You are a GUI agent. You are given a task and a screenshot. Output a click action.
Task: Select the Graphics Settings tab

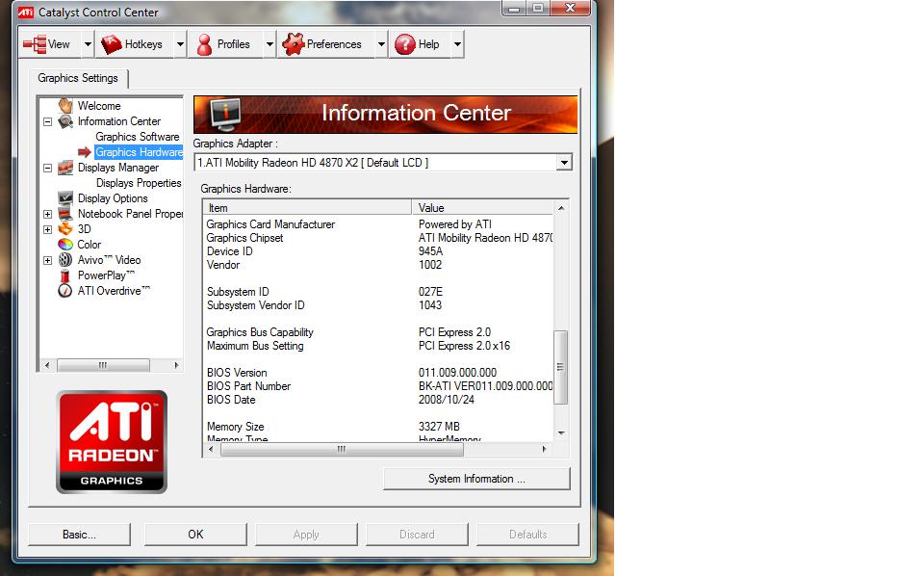click(78, 78)
